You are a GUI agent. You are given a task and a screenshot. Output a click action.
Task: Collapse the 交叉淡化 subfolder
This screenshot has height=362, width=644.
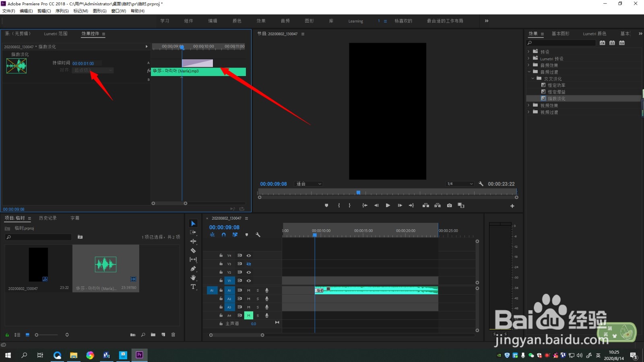(x=533, y=78)
